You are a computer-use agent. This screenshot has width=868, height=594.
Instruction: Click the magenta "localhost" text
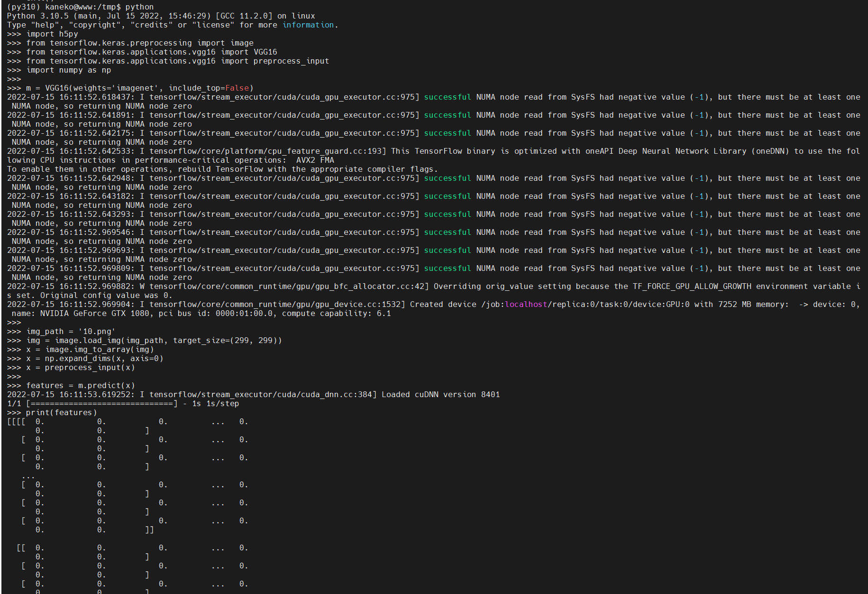pos(526,305)
